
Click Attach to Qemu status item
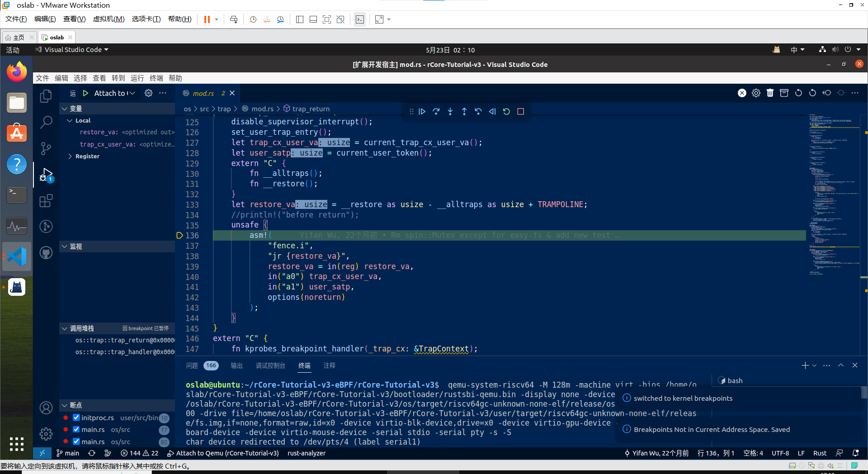pos(223,453)
